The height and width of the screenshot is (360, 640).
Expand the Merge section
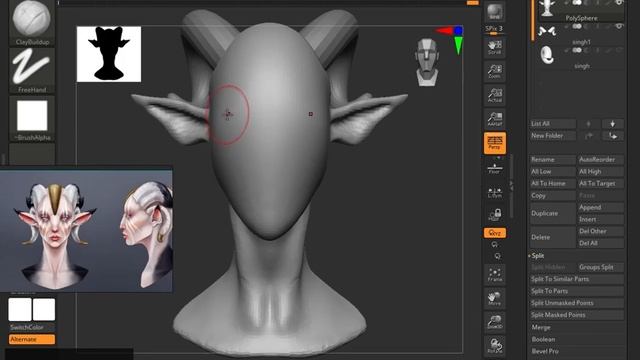click(541, 327)
